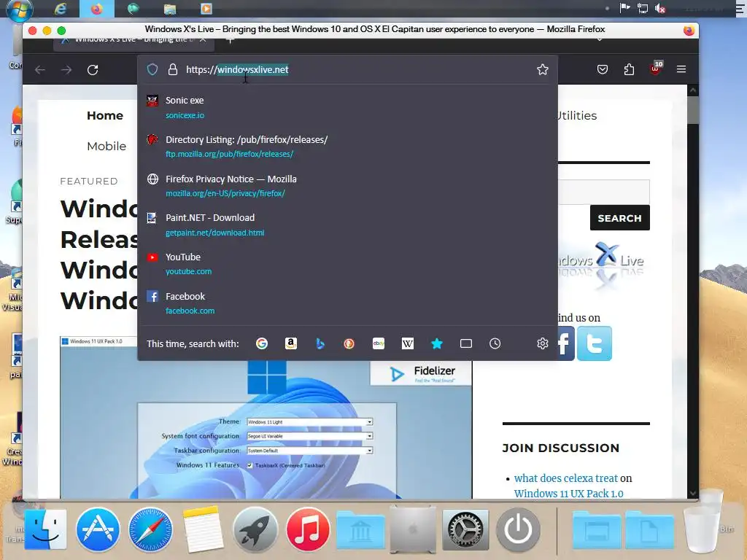
Task: Open uBlock Origin extension icon
Action: 656,69
